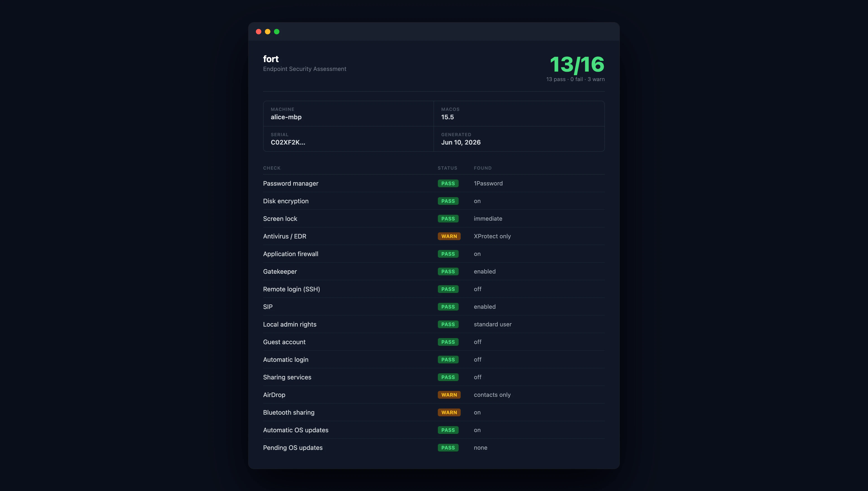The image size is (868, 491).
Task: Click '13 pass · 0 fail · 3 warn' summary
Action: tap(576, 79)
